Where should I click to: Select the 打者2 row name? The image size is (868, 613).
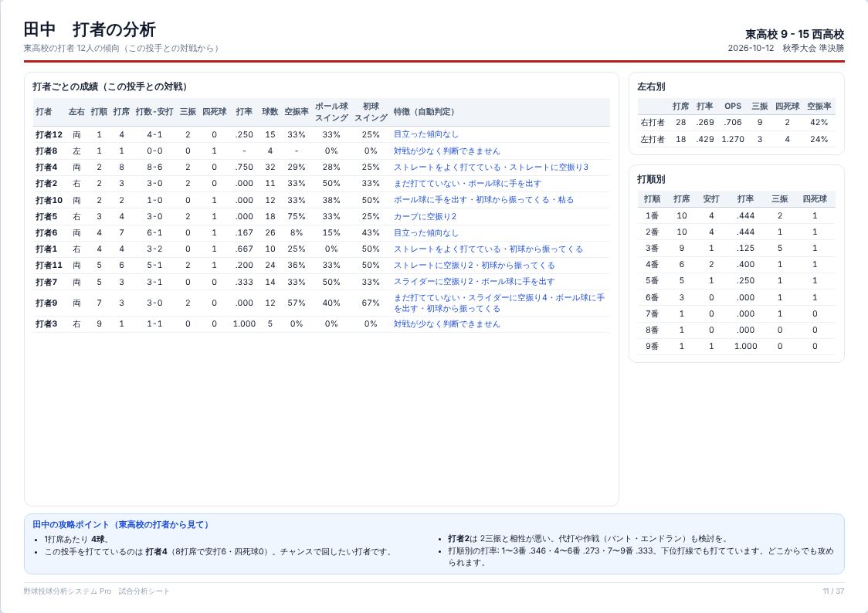coord(46,184)
